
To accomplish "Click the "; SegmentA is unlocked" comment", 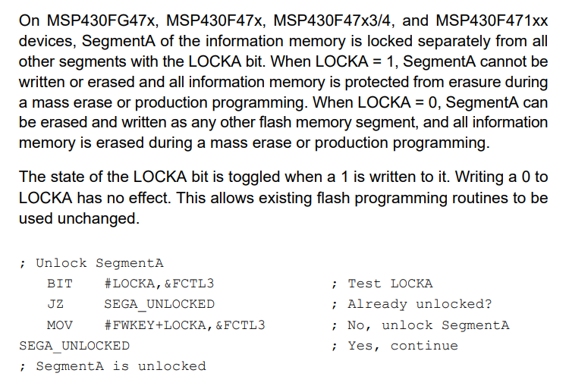I will [x=113, y=366].
